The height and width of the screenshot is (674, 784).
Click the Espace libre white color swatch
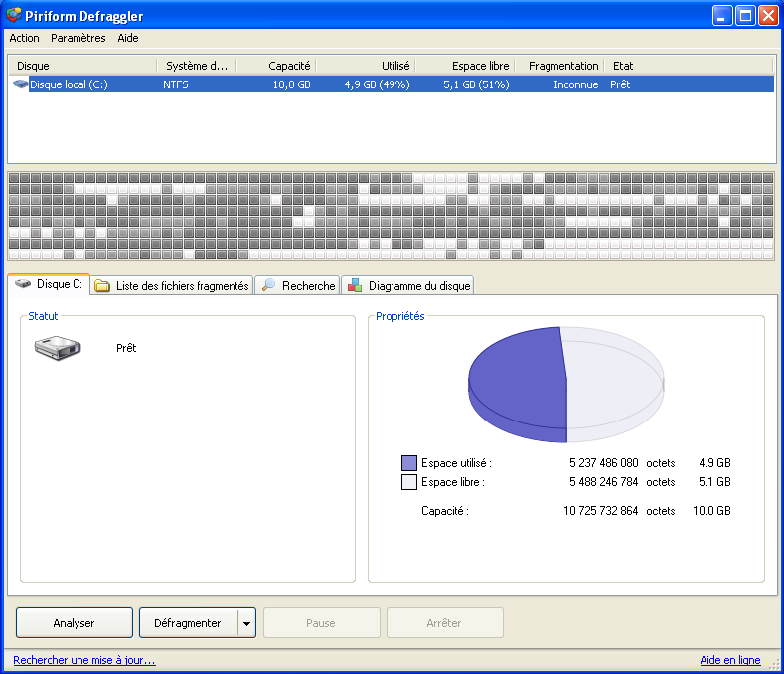pos(409,482)
